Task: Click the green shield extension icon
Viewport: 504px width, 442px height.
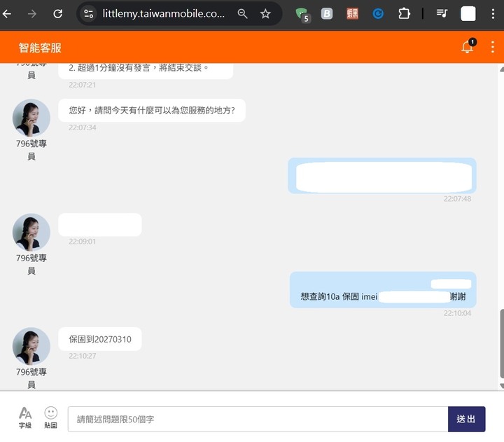Action: pos(302,13)
